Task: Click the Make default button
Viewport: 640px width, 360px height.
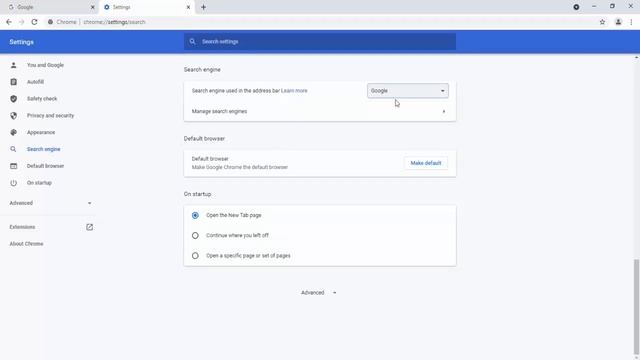Action: [426, 163]
